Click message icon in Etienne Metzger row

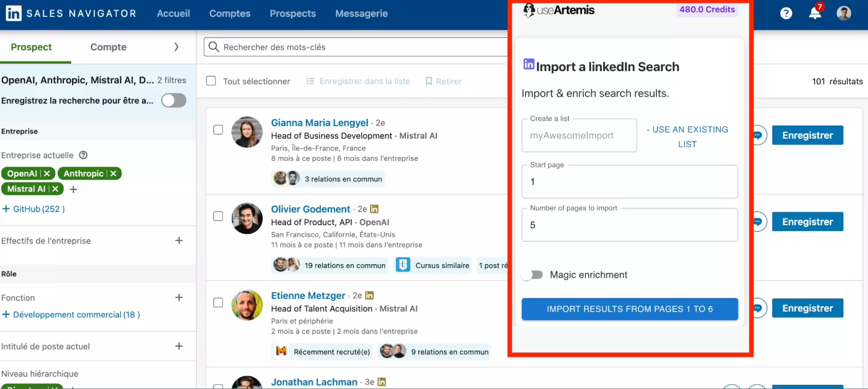758,308
